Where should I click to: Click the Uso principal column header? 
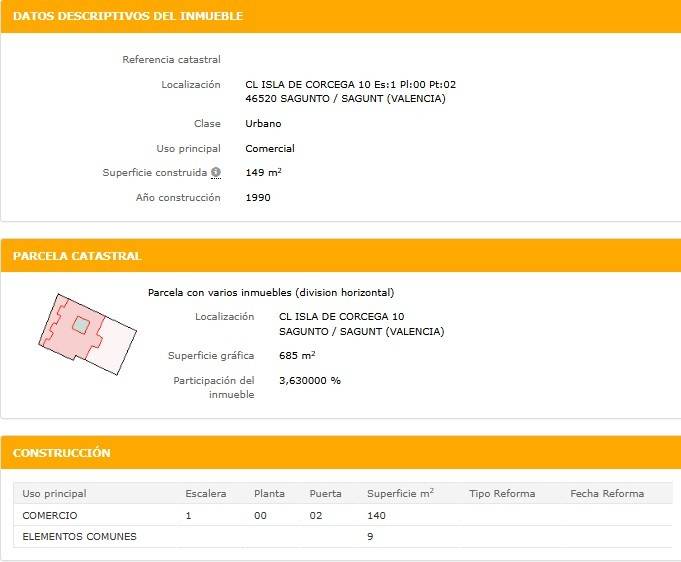(x=54, y=493)
